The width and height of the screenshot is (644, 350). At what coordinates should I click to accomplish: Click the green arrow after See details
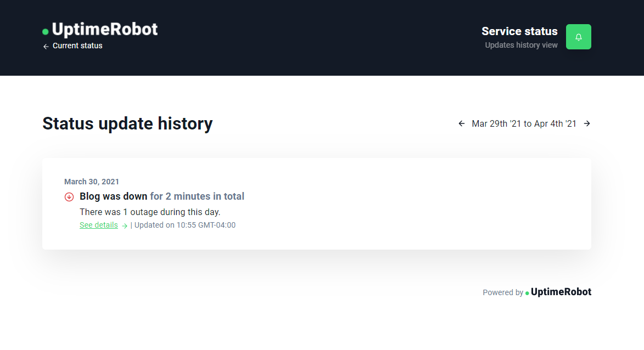125,225
